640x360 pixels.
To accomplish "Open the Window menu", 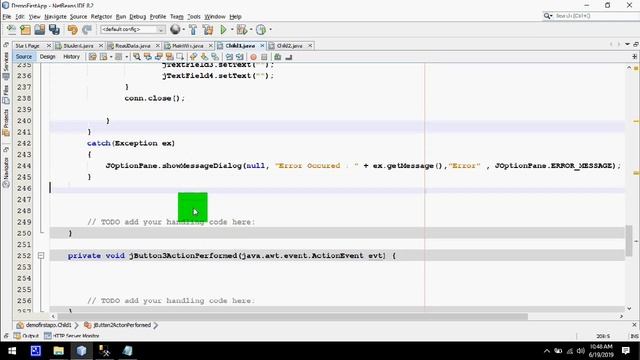I will click(x=215, y=17).
